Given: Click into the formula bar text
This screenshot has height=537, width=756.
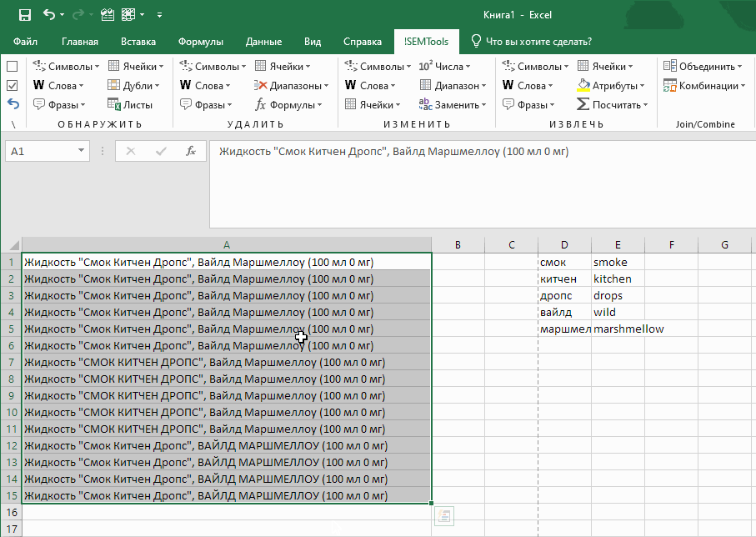Looking at the screenshot, I should tap(482, 183).
